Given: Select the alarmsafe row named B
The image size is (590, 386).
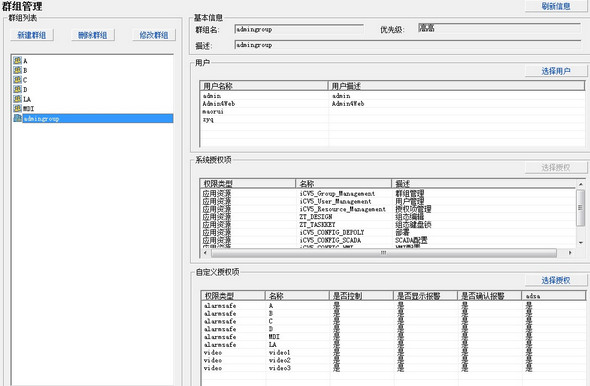Looking at the screenshot, I should pyautogui.click(x=394, y=313).
